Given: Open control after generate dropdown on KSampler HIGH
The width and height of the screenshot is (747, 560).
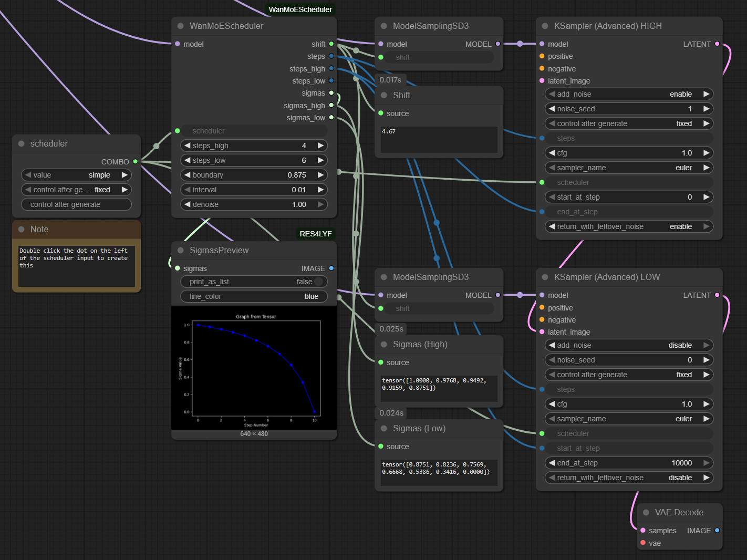Looking at the screenshot, I should [629, 123].
